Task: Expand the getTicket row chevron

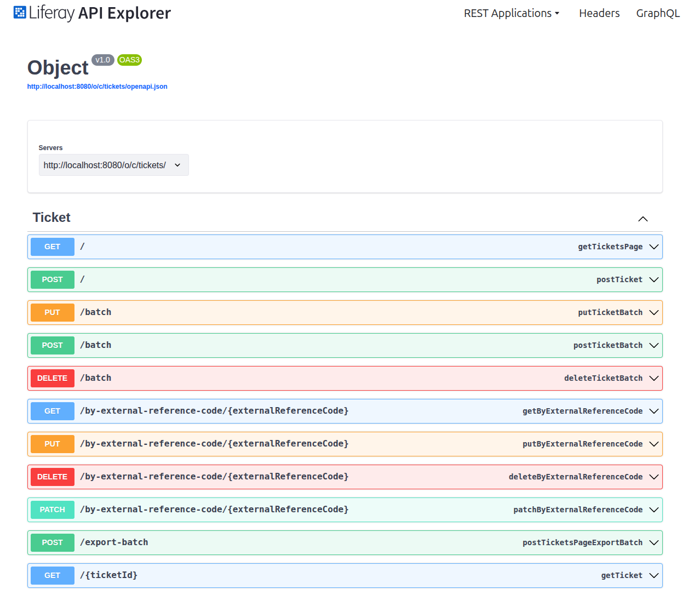Action: tap(653, 575)
